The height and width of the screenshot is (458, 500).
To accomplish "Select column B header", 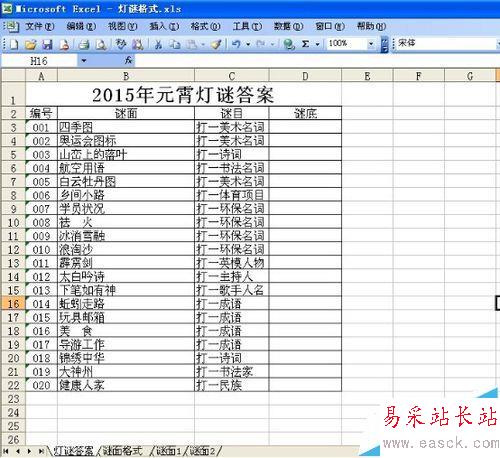I will [x=126, y=76].
